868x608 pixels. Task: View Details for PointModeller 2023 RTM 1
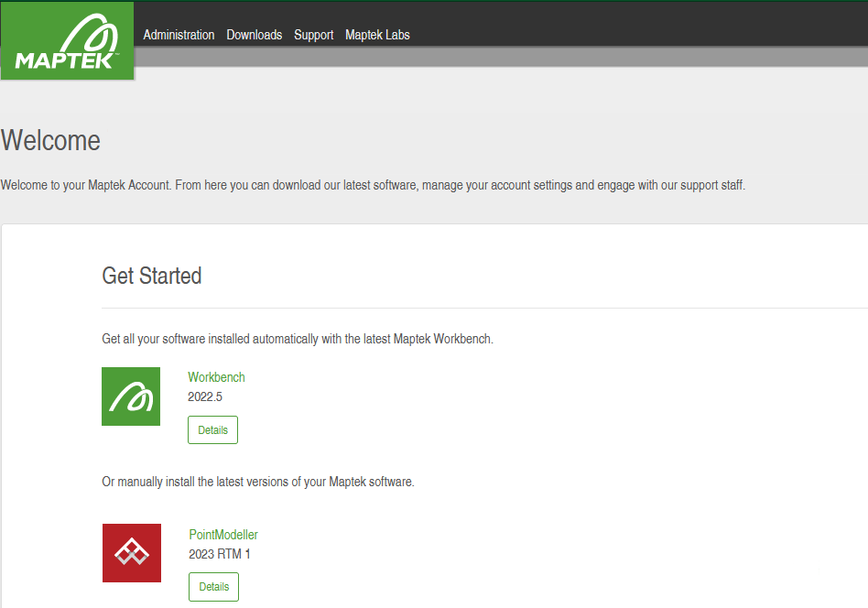click(213, 586)
